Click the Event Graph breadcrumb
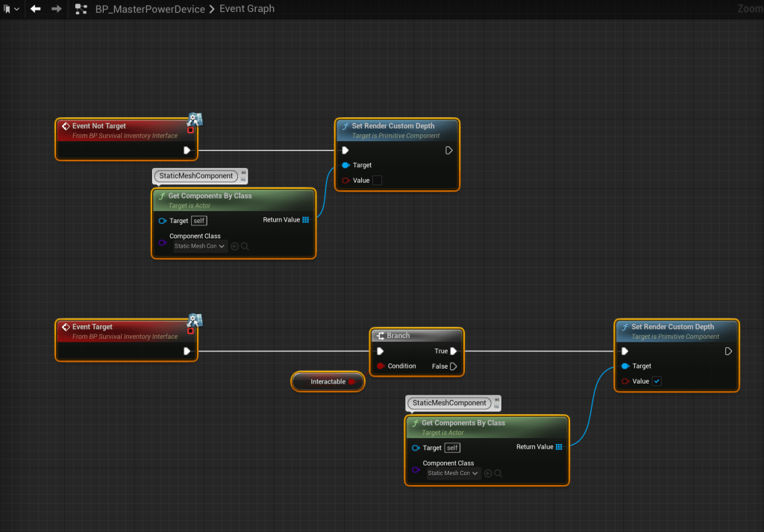This screenshot has height=532, width=764. tap(247, 9)
